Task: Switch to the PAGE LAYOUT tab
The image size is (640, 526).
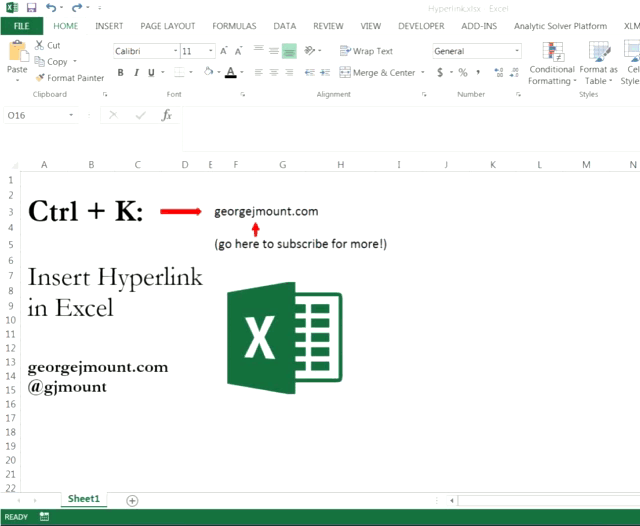Action: coord(168,26)
